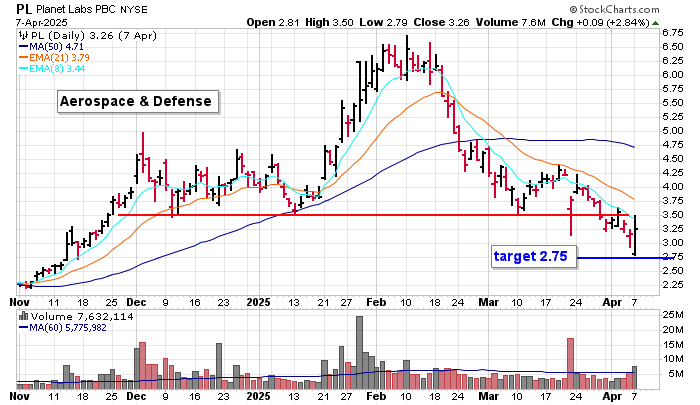Click the tall red volume bar in late March
The height and width of the screenshot is (405, 700).
coord(570,363)
